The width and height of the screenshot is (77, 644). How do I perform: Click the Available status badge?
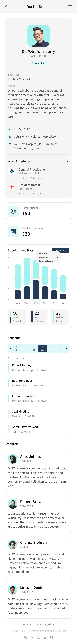(x=38, y=63)
